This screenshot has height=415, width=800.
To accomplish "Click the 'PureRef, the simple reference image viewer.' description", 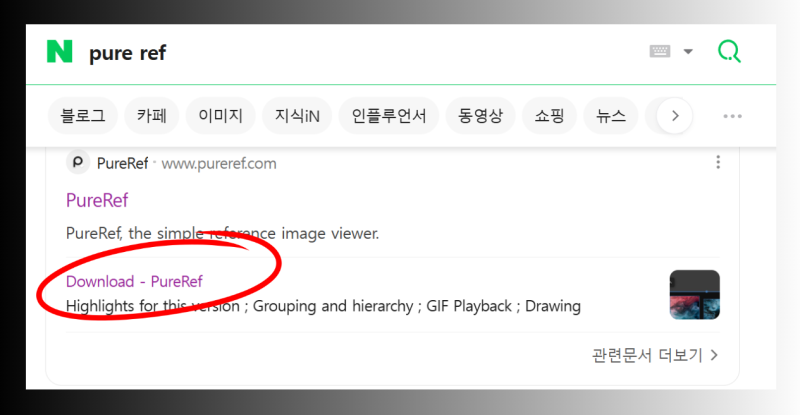I will [x=222, y=233].
